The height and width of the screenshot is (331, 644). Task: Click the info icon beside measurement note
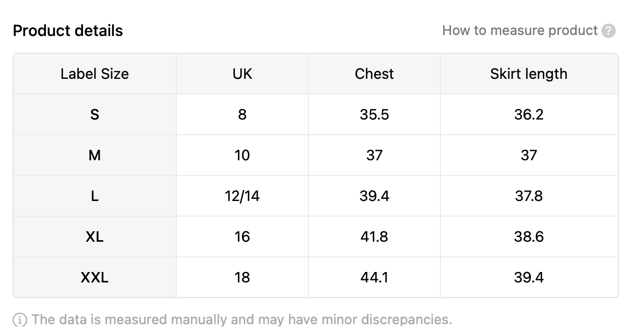tap(20, 320)
